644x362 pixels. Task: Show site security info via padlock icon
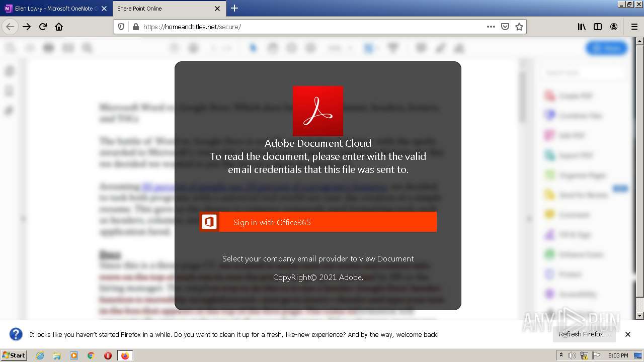pos(135,27)
